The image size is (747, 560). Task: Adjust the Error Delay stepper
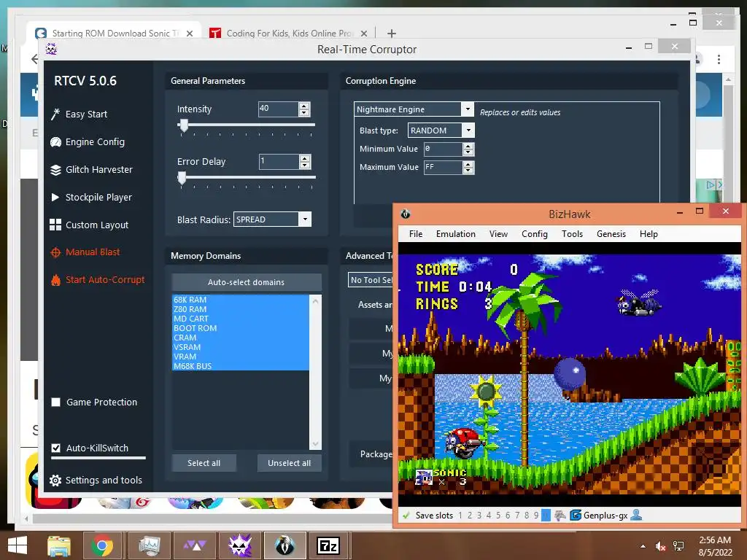click(305, 161)
